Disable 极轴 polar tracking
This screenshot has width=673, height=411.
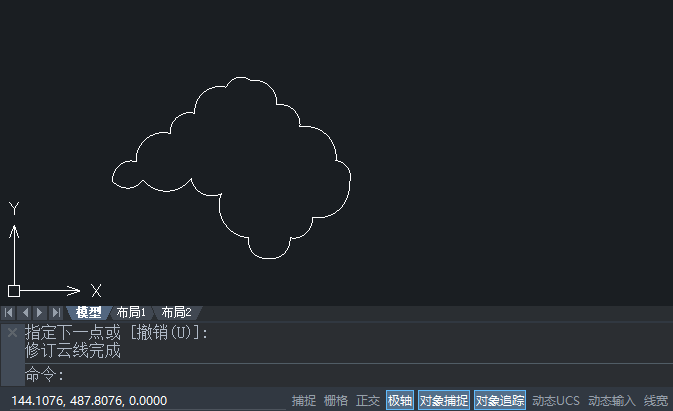tap(400, 401)
